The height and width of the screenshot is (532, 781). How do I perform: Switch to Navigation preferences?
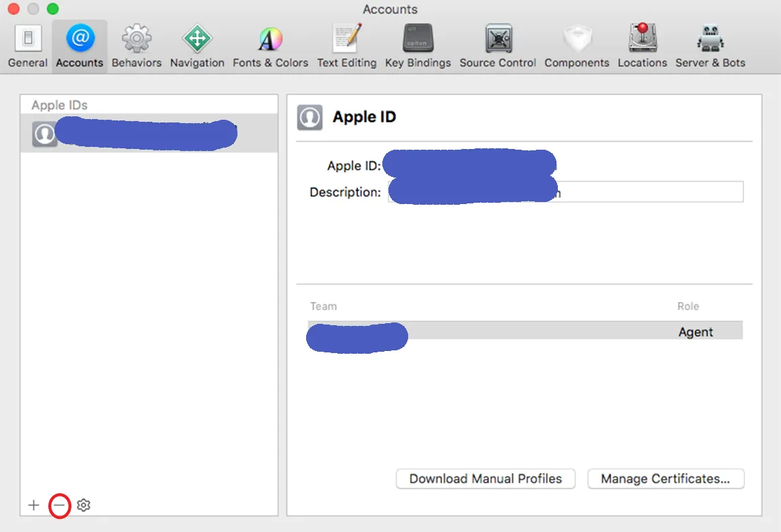click(197, 46)
